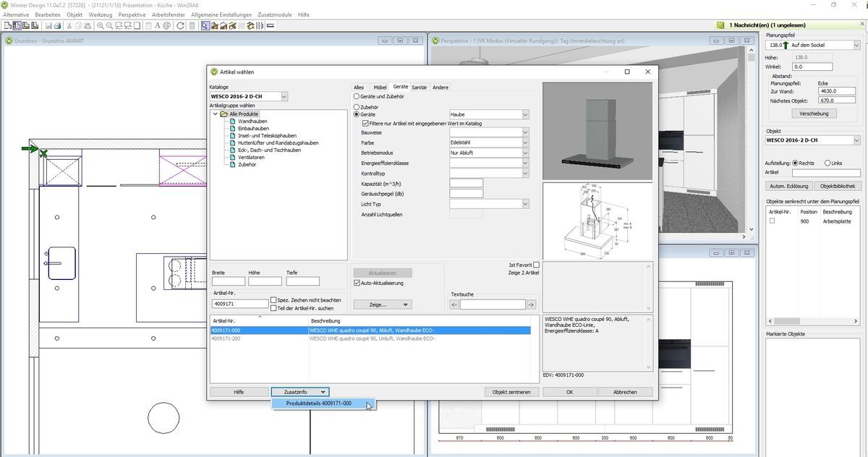Select the Zubehör radio button
This screenshot has width=868, height=457.
tap(356, 106)
